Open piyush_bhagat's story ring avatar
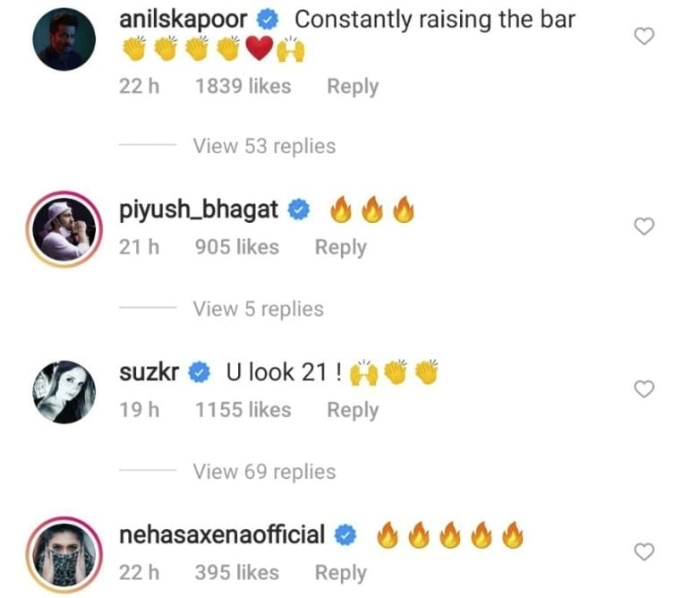Viewport: 700px width, 598px height. tap(64, 229)
